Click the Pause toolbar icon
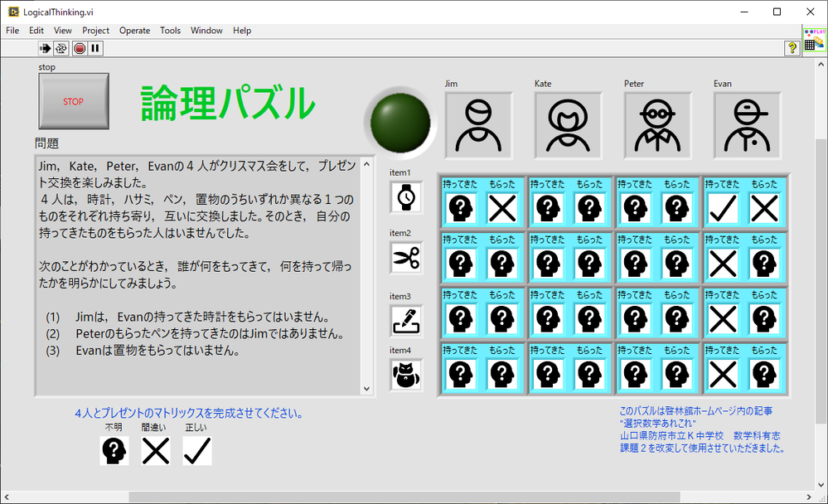Viewport: 828px width, 504px height. pos(95,49)
